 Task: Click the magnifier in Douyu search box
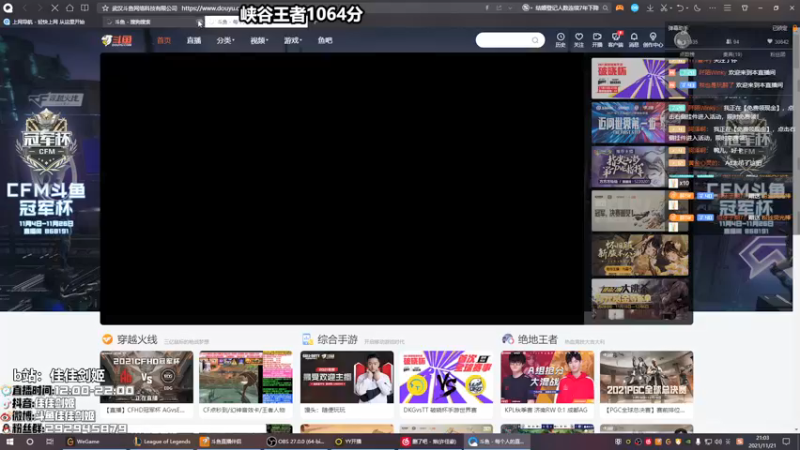[x=535, y=40]
